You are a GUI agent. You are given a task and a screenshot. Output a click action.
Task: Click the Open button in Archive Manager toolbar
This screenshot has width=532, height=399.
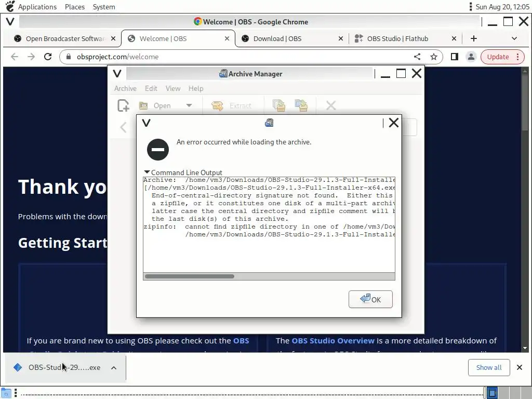pos(155,105)
